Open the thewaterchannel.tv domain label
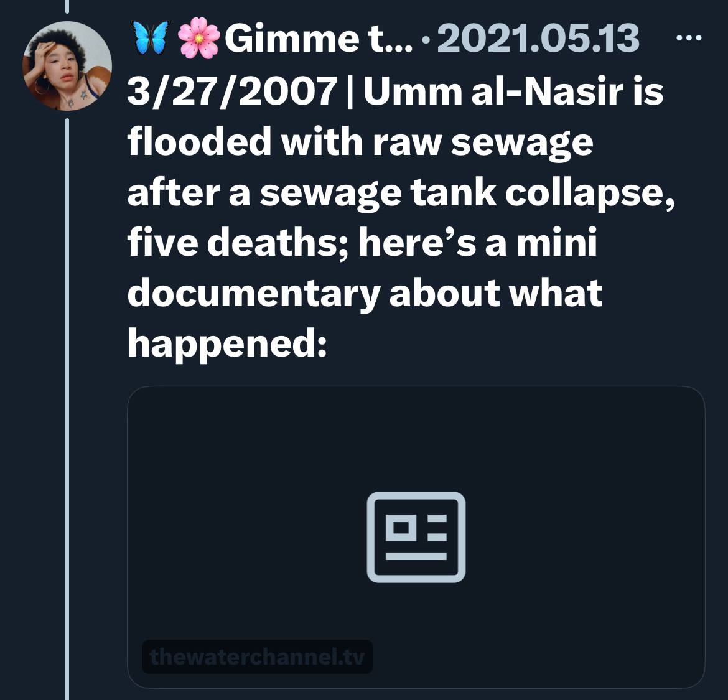 pos(257,656)
